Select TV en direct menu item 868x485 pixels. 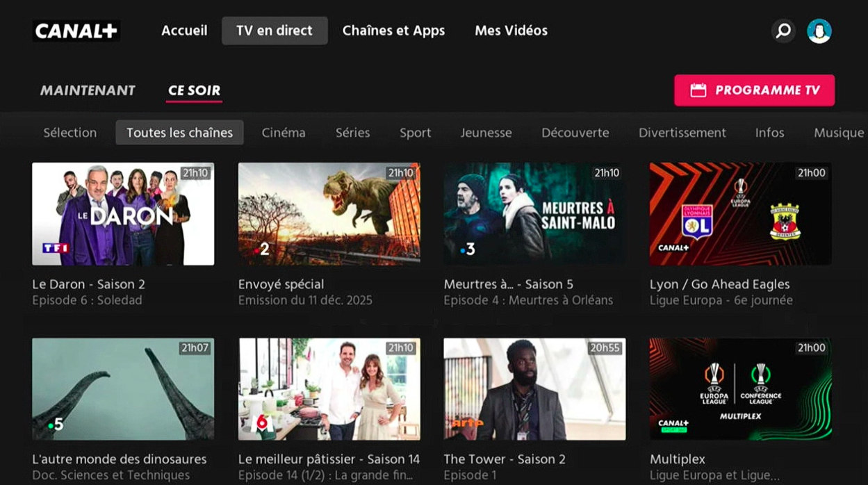[x=275, y=31]
